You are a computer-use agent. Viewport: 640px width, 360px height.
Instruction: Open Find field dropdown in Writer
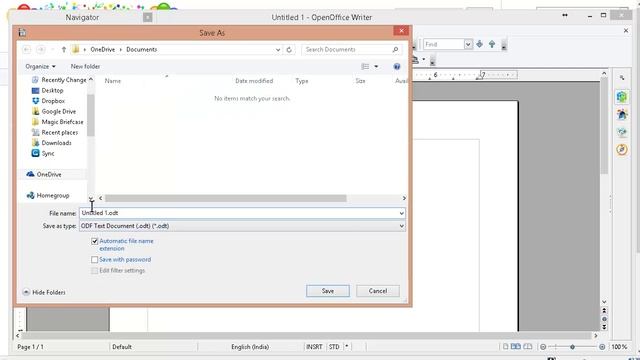click(x=468, y=44)
